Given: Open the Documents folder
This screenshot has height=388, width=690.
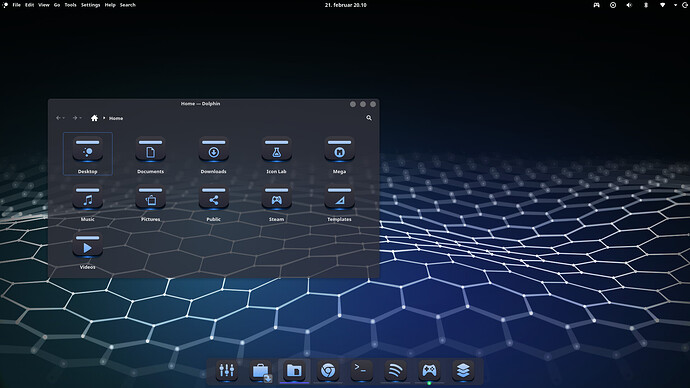Looking at the screenshot, I should point(150,150).
